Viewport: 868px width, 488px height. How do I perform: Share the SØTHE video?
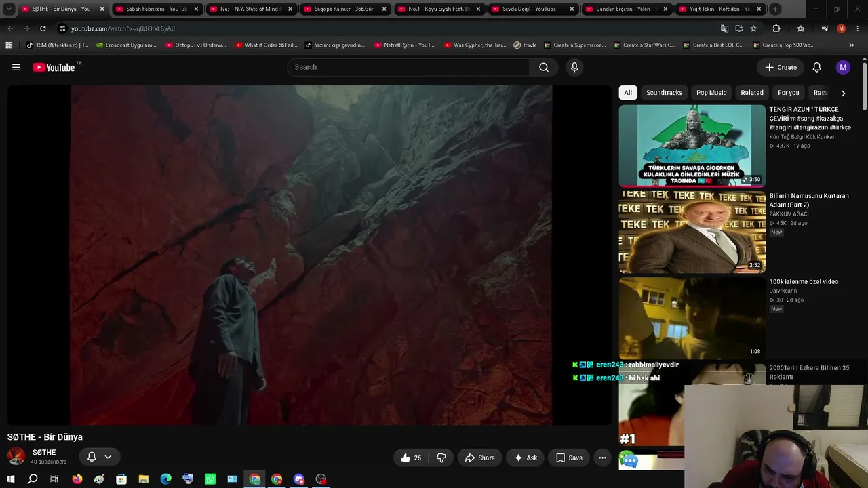[x=479, y=457]
